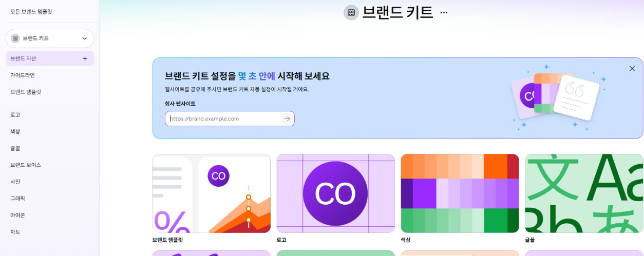
Task: Open 사진 in sidebar
Action: pyautogui.click(x=15, y=182)
